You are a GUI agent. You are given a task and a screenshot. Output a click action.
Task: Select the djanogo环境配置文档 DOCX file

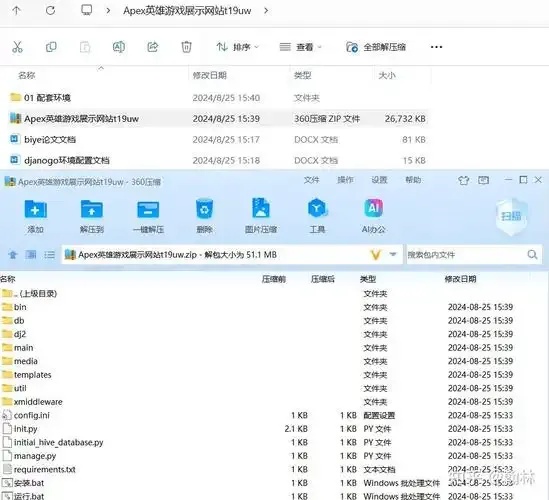(60, 160)
